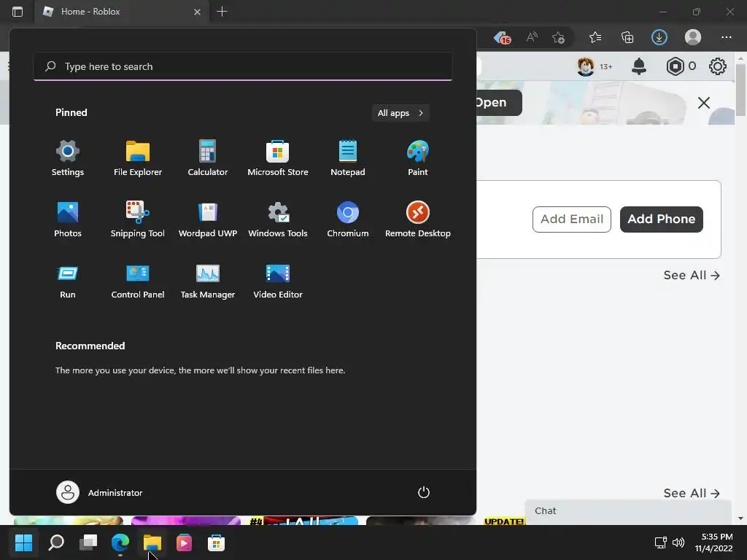Viewport: 747px width, 560px height.
Task: Launch Snipping Tool
Action: pos(138,219)
